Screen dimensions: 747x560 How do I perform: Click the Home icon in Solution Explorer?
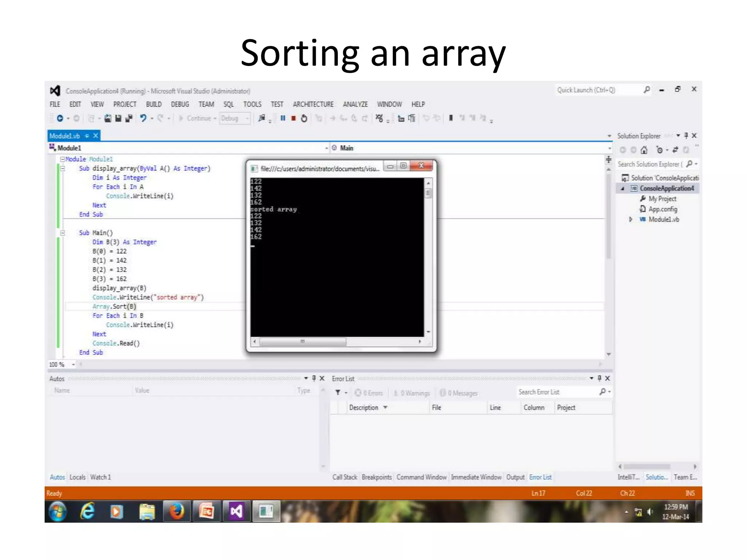click(x=644, y=150)
